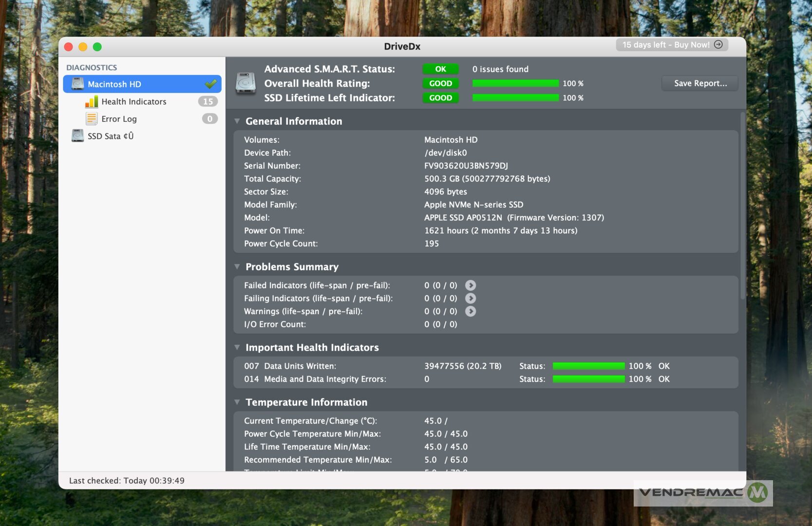Click the 15 days left Buy Now button
Screen dimensions: 812x526
(x=672, y=45)
